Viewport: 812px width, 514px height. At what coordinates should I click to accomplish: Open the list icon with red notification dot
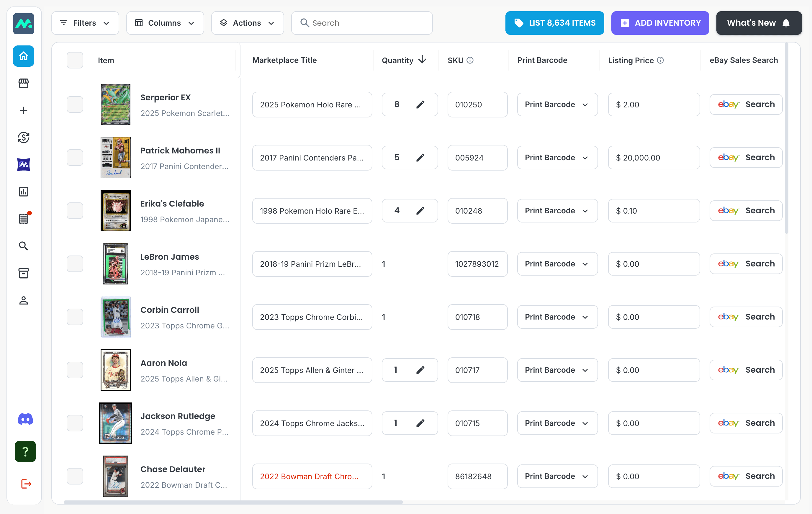(x=24, y=219)
